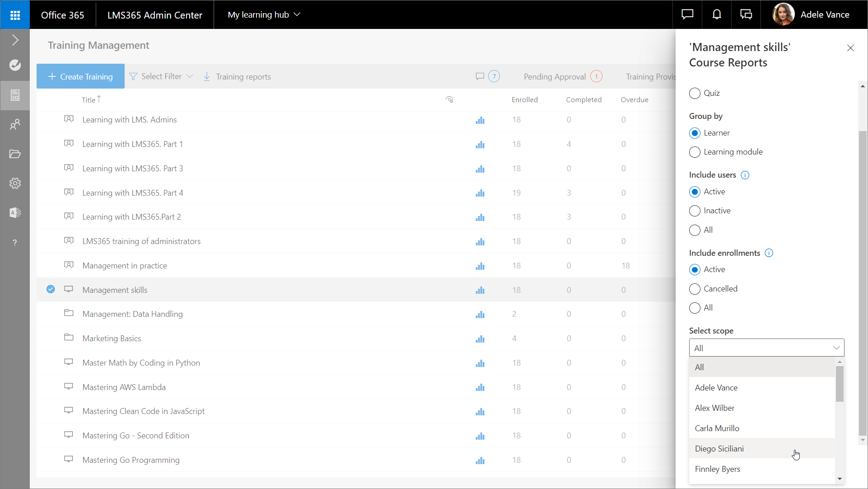The width and height of the screenshot is (868, 489).
Task: Click the Create Training button
Action: click(81, 76)
